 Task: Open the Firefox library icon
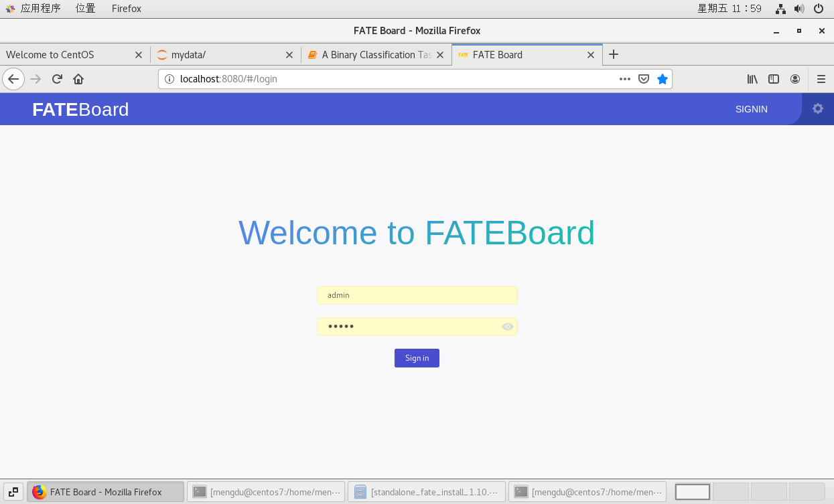coord(752,79)
